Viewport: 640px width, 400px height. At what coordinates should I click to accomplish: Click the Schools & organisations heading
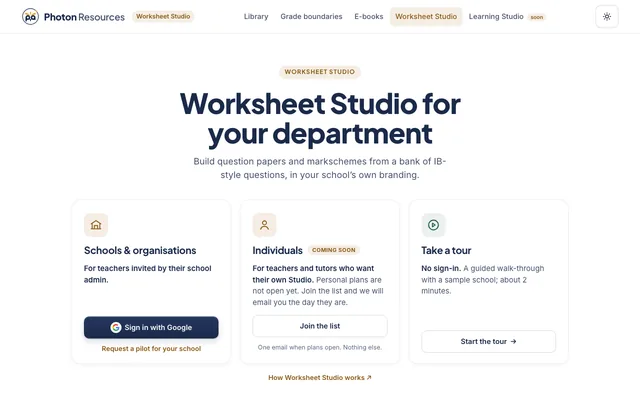click(140, 250)
